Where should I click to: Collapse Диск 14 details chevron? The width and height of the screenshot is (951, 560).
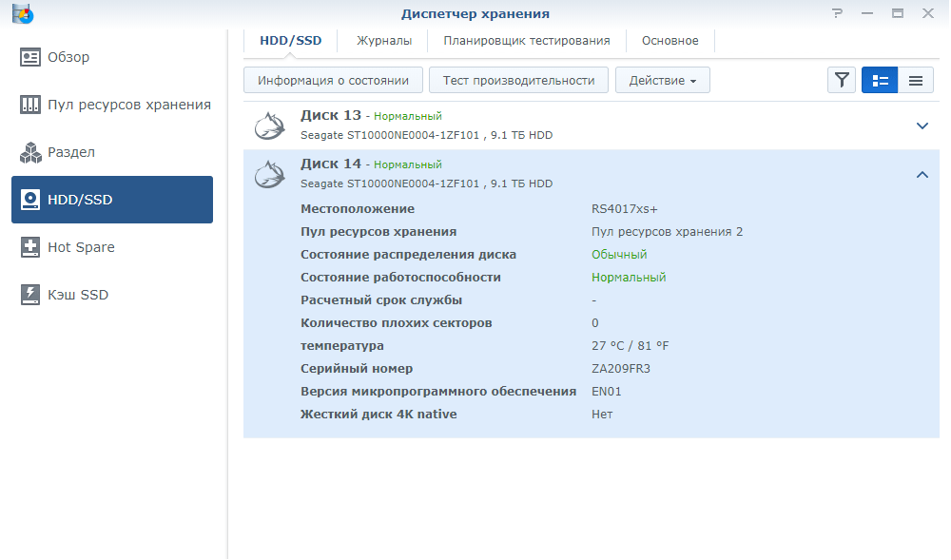[x=922, y=174]
